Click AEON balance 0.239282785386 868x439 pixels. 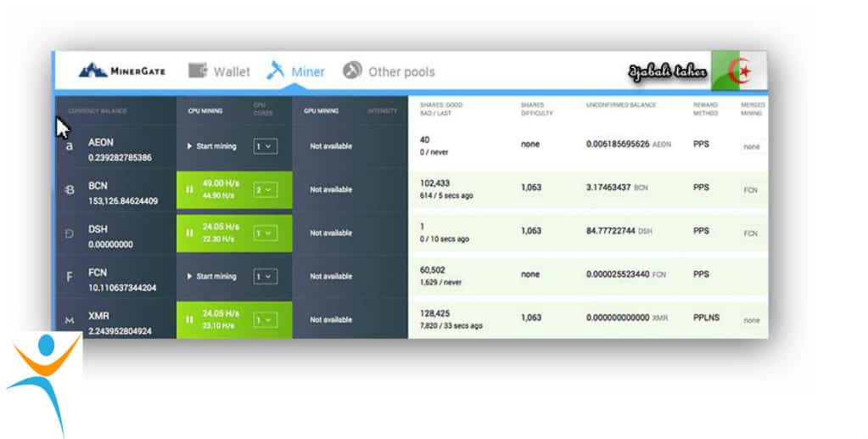click(x=120, y=158)
